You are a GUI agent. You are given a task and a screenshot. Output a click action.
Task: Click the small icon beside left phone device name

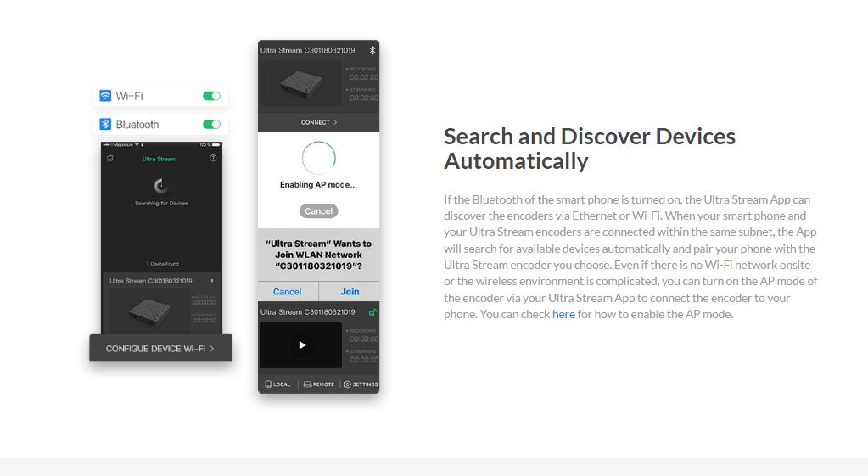coord(212,281)
